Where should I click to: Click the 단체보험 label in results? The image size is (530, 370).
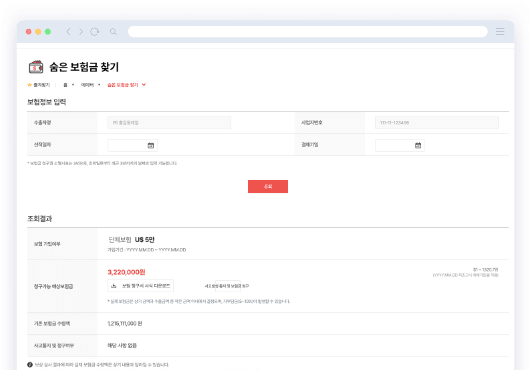pyautogui.click(x=120, y=240)
